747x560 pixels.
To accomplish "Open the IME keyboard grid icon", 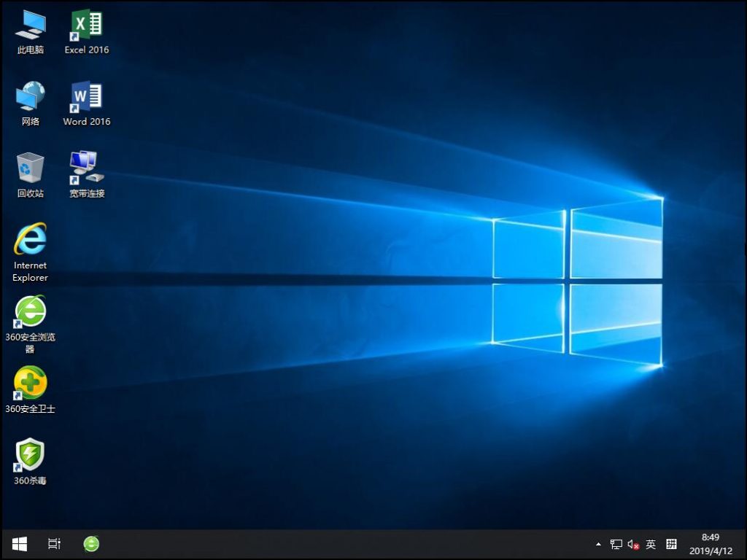I will (671, 544).
